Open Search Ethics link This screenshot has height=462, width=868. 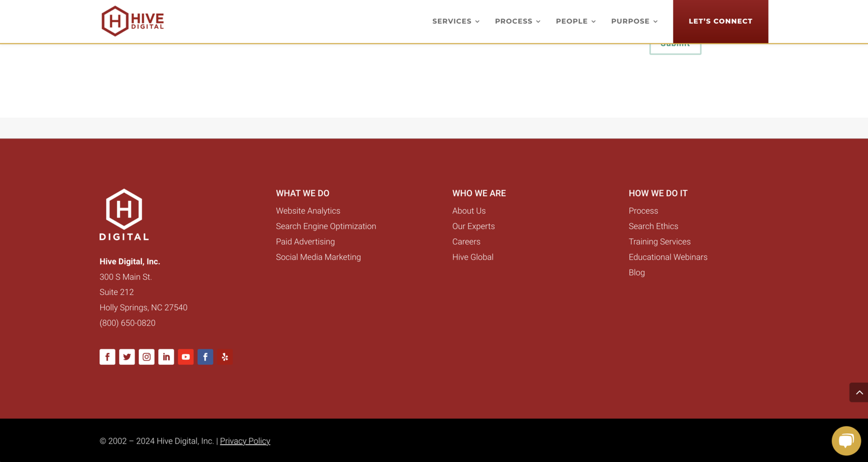[654, 226]
